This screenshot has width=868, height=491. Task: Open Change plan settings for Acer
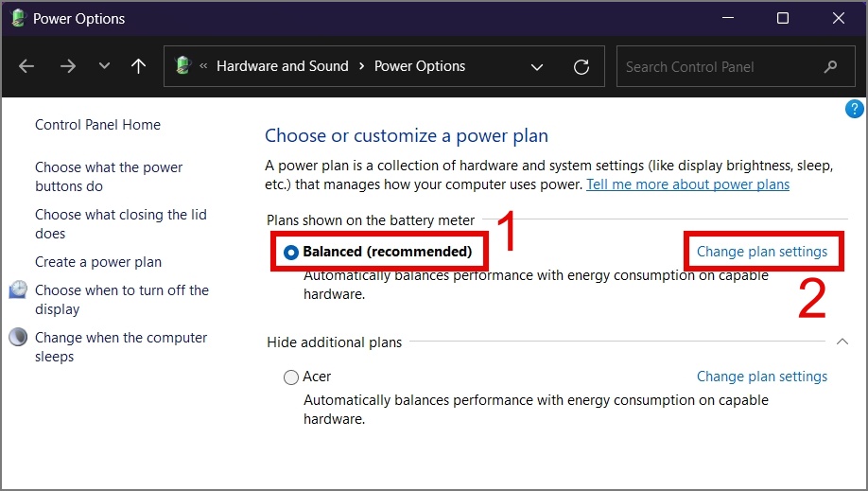(762, 377)
